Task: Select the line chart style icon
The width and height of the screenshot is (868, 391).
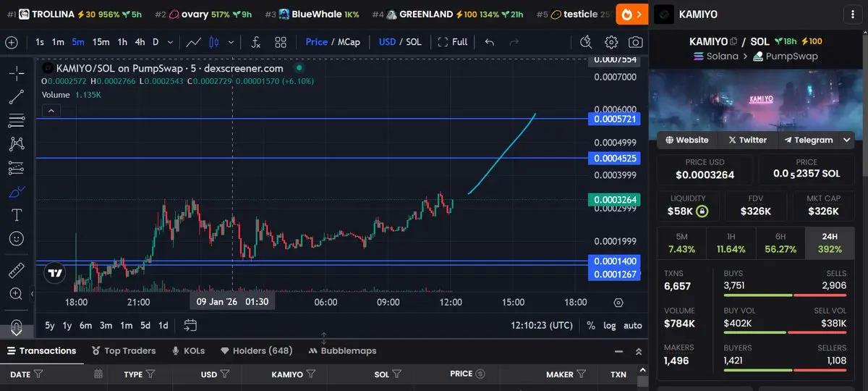Action: coord(192,42)
